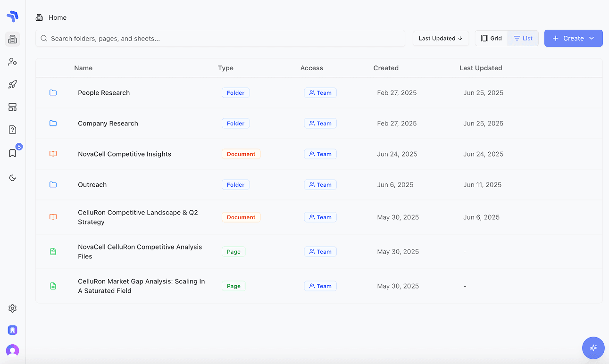
Task: Sort by the Name column header
Action: (x=83, y=68)
